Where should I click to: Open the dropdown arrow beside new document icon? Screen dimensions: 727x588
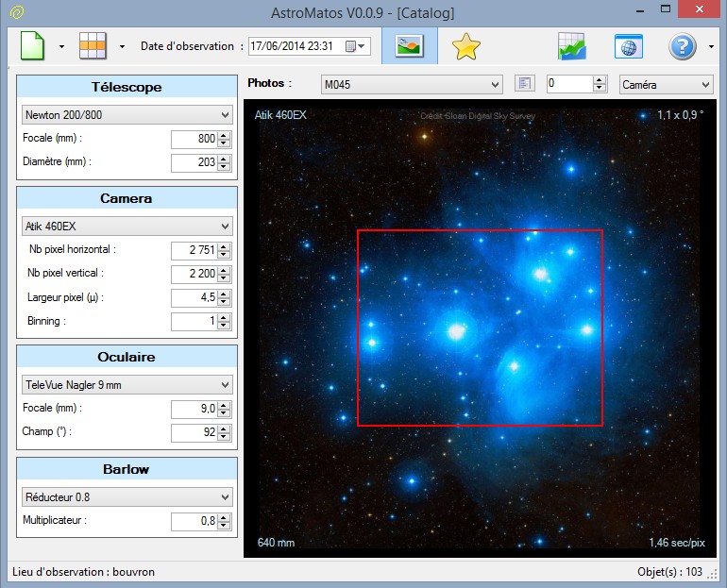[61, 46]
